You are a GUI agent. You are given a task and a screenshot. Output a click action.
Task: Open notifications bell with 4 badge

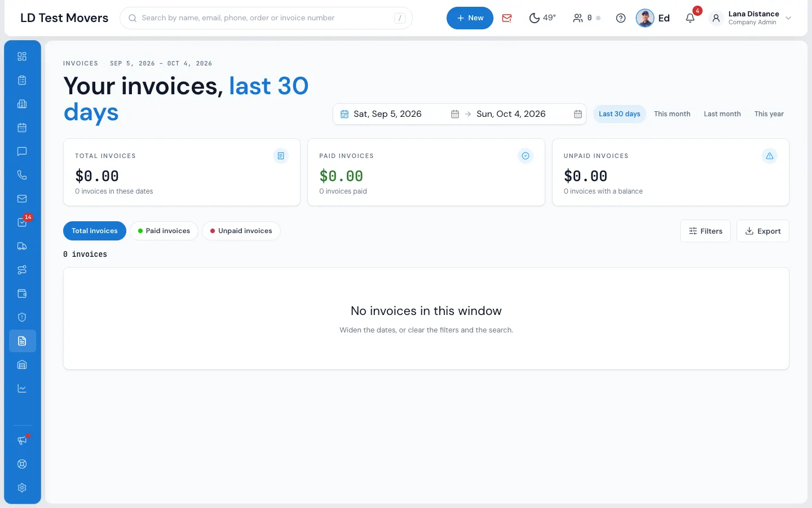pyautogui.click(x=690, y=18)
